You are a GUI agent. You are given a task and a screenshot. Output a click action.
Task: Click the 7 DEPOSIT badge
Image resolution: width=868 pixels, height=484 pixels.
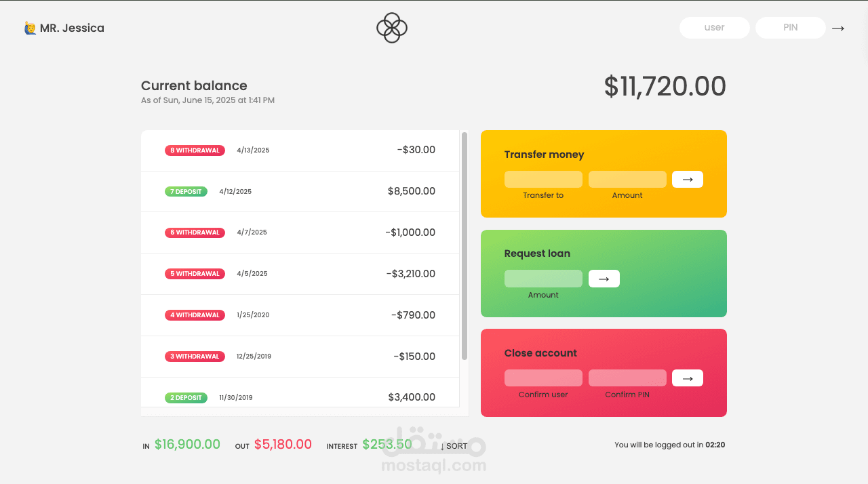tap(186, 192)
